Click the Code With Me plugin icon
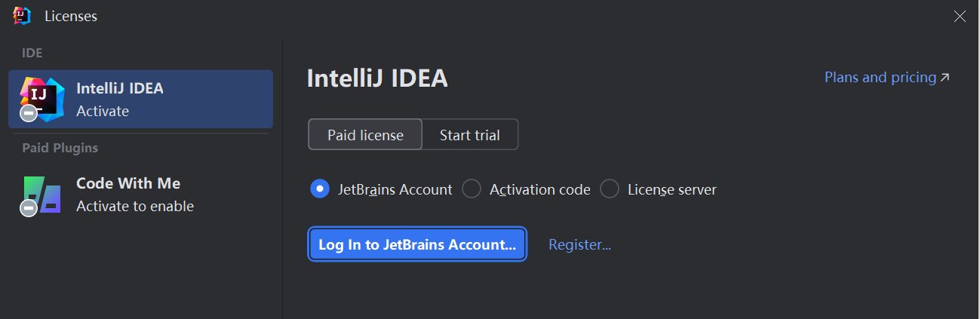This screenshot has width=980, height=319. (x=43, y=195)
